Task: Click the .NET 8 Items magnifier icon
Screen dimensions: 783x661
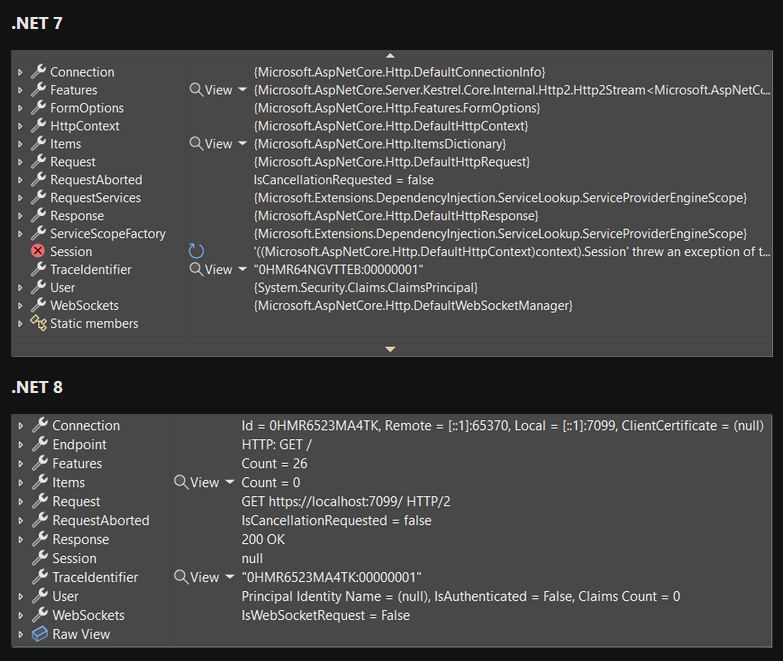Action: (x=181, y=482)
